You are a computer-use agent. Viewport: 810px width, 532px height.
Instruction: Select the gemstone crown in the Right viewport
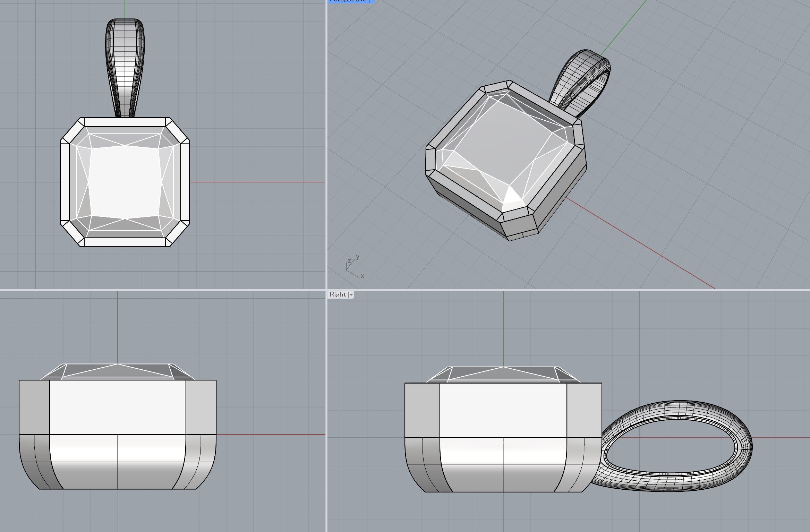click(503, 375)
